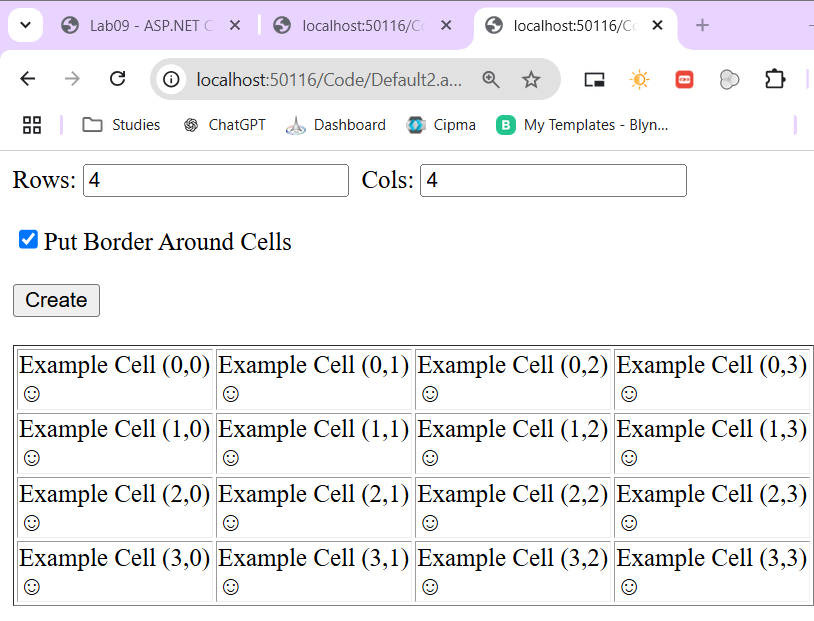Open the apps grid in bookmarks bar
This screenshot has height=621, width=814.
(32, 125)
